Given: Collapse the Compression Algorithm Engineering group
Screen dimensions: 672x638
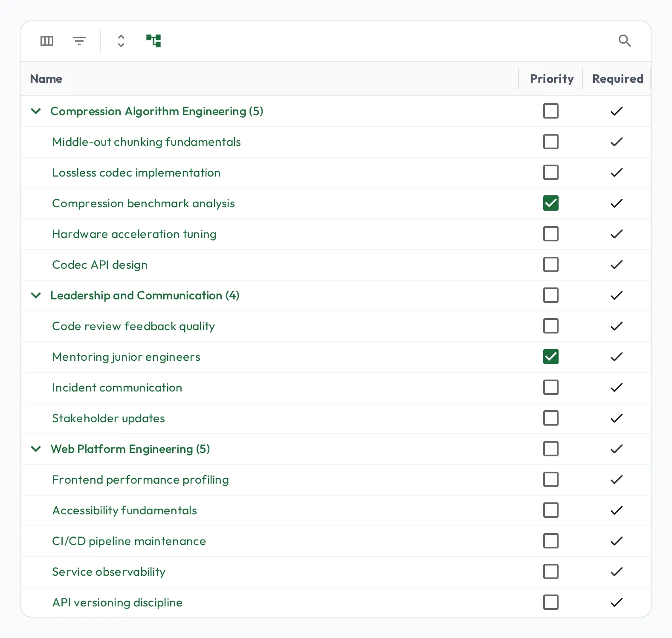Looking at the screenshot, I should pos(36,111).
